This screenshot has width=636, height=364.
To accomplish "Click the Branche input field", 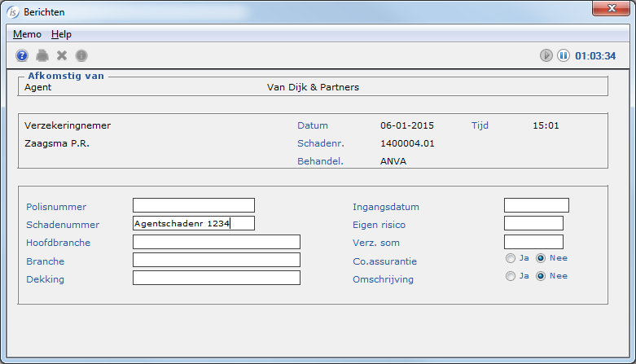I will 216,260.
